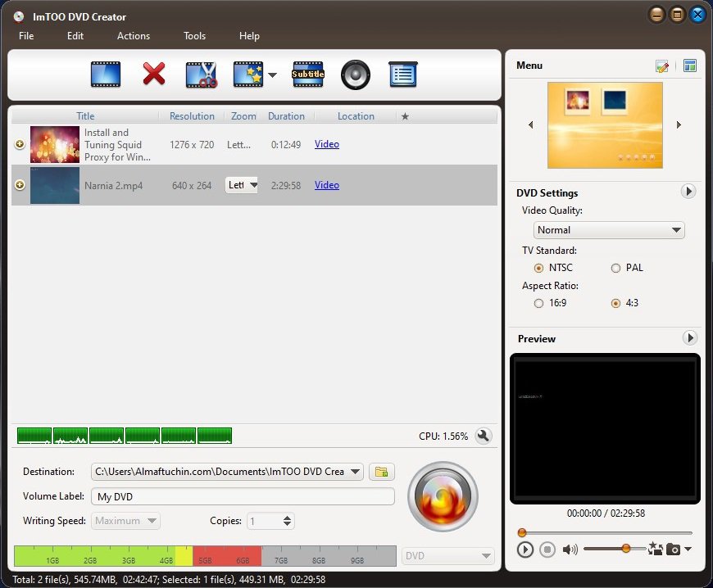The height and width of the screenshot is (588, 713).
Task: Select the NTSC TV standard
Action: point(539,268)
